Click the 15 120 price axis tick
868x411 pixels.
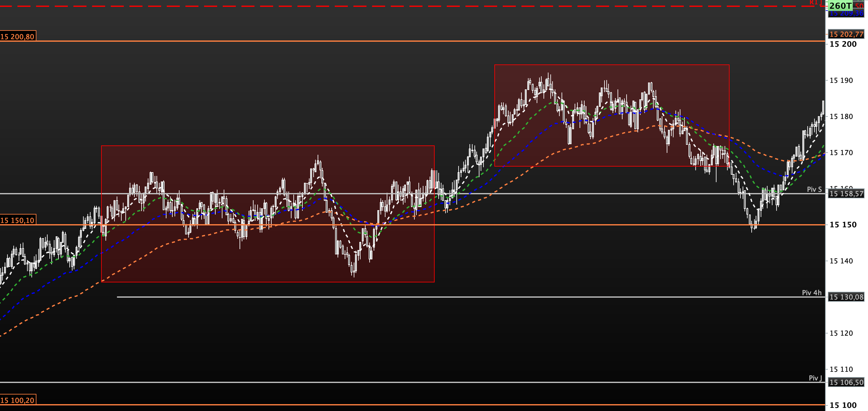point(841,333)
